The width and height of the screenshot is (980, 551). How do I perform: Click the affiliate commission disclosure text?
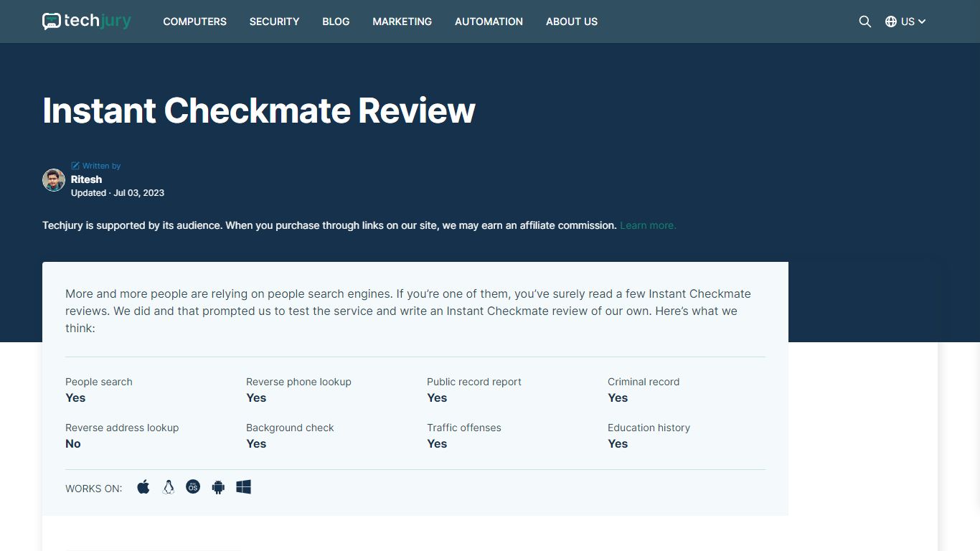[x=329, y=225]
